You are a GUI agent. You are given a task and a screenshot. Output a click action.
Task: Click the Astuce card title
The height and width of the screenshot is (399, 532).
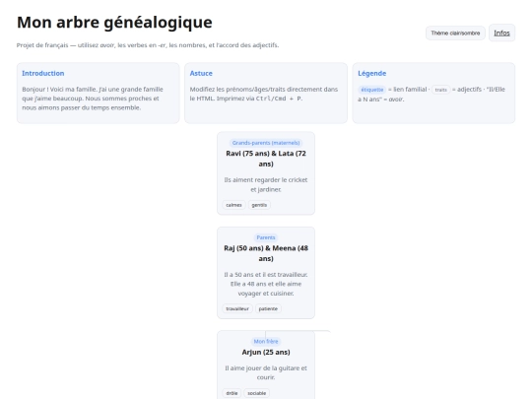(x=201, y=73)
